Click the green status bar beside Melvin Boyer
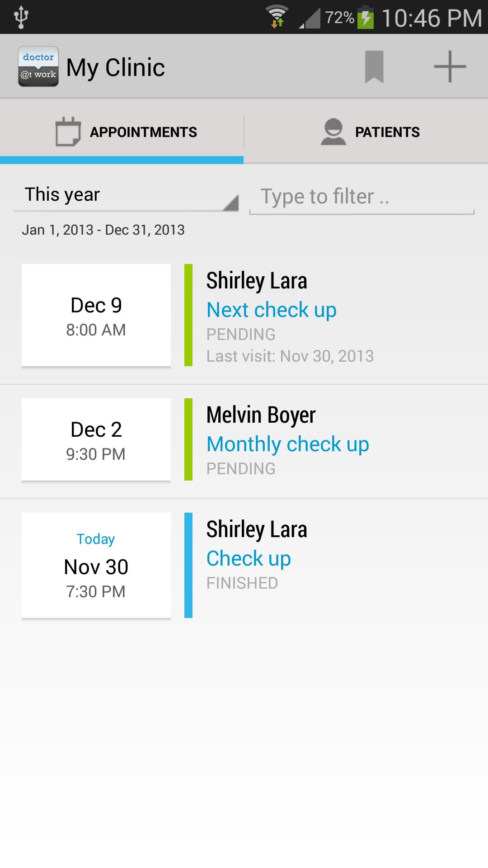The image size is (488, 868). (188, 439)
